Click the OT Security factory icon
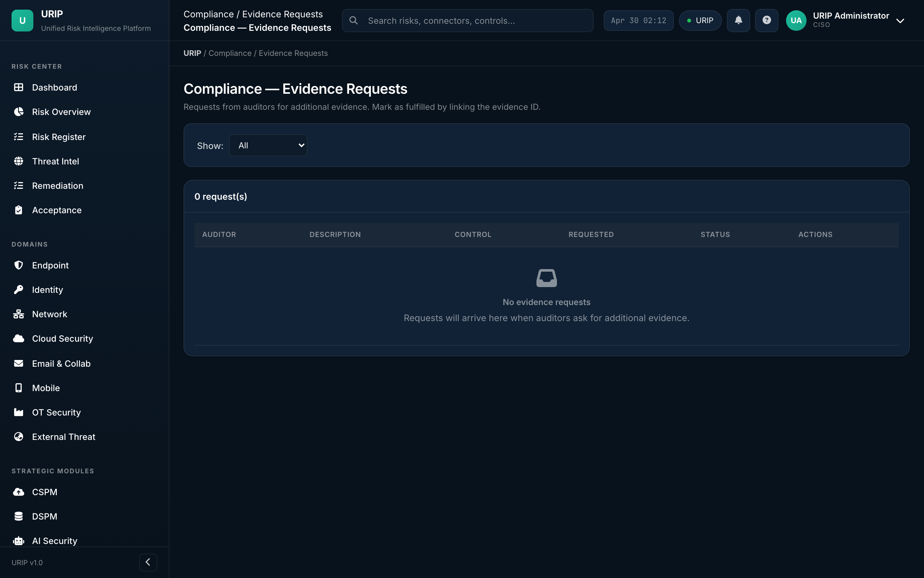 18,413
